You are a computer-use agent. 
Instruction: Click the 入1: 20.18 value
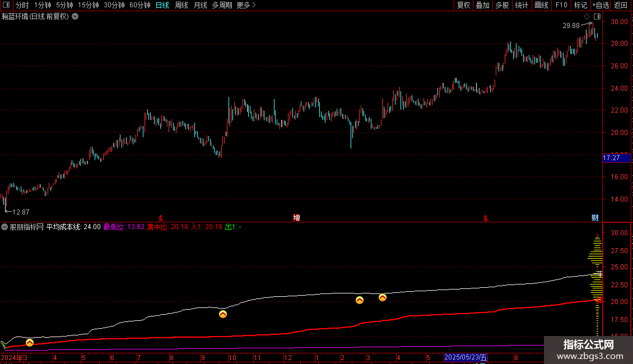coord(207,227)
